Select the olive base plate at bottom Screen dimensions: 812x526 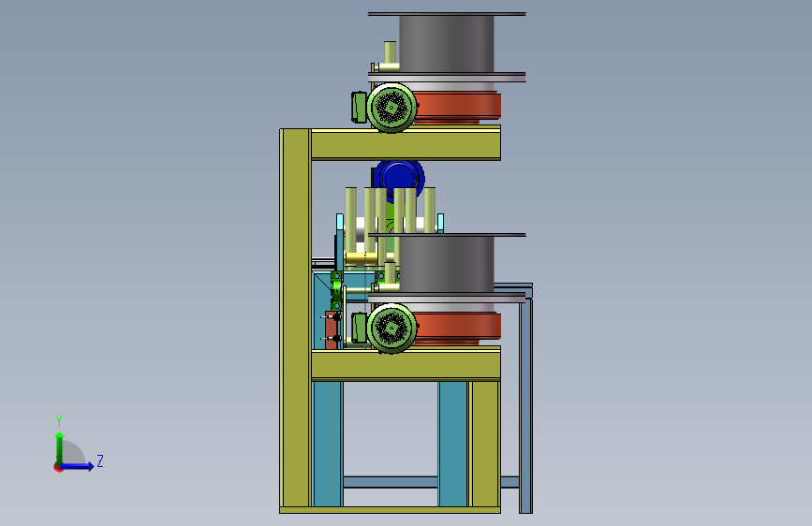pos(390,510)
